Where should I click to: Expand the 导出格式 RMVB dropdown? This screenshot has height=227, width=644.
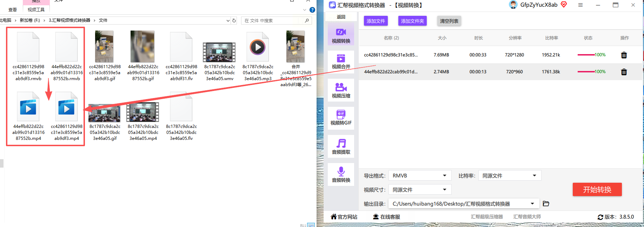tap(420, 175)
